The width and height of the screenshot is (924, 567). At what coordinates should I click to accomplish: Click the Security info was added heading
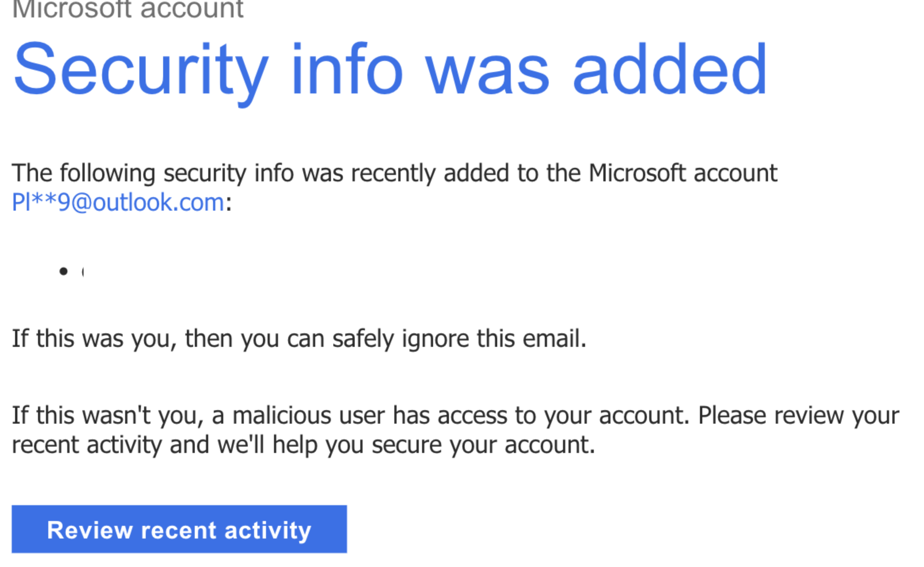pyautogui.click(x=390, y=71)
